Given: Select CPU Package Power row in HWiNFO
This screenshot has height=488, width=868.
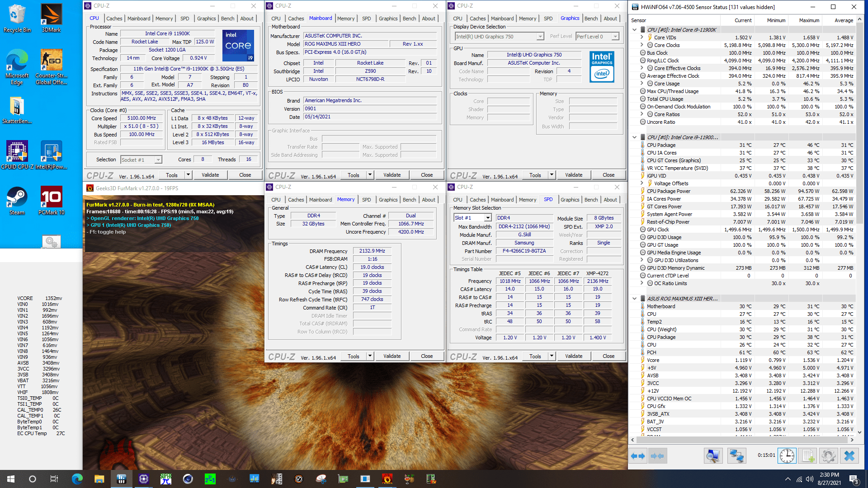Looking at the screenshot, I should (744, 191).
